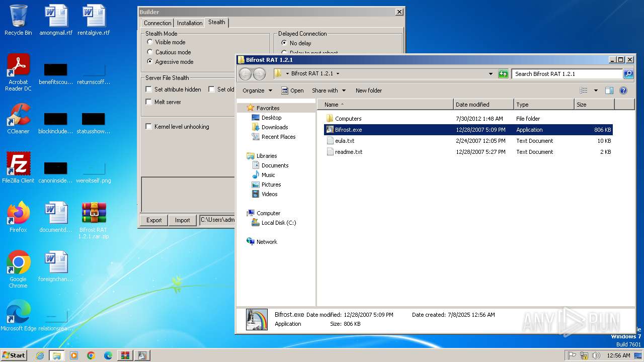Screen dimensions: 644x362
Task: Select Agressive mode stealth option
Action: point(150,61)
